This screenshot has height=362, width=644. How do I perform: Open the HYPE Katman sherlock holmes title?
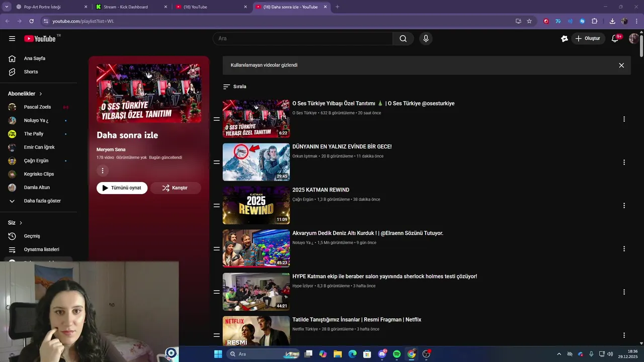point(384,277)
